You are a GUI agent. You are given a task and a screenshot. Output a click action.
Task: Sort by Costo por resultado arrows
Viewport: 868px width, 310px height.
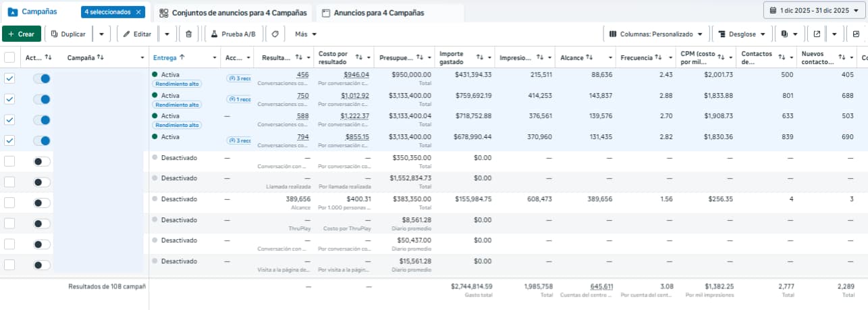coord(359,57)
